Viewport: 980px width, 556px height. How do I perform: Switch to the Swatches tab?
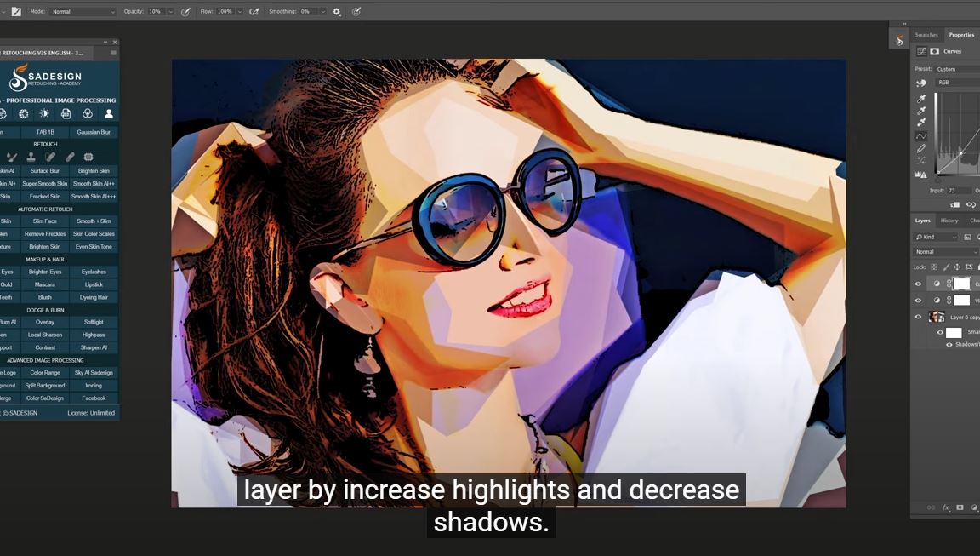coord(926,35)
